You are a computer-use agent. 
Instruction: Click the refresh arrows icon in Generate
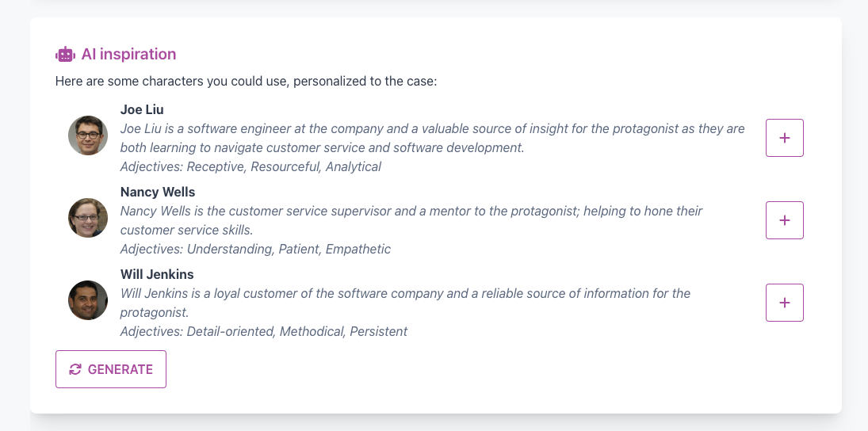(75, 369)
